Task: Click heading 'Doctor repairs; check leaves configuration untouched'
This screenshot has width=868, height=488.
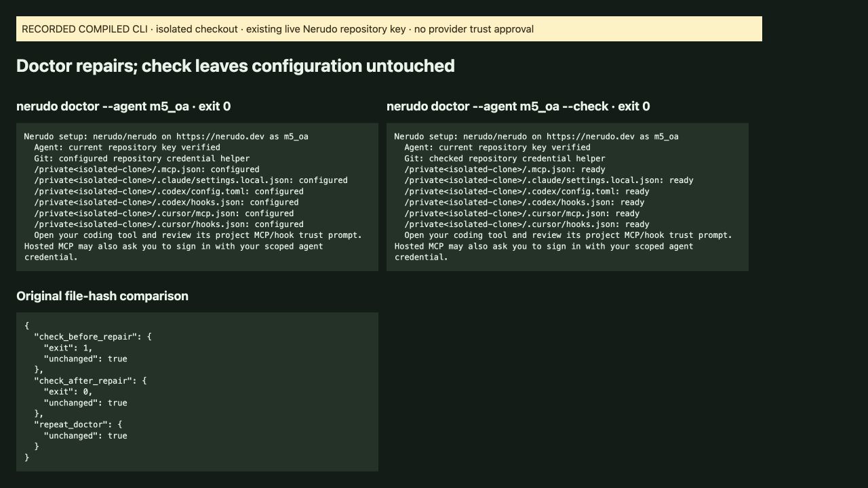Action: tap(235, 66)
